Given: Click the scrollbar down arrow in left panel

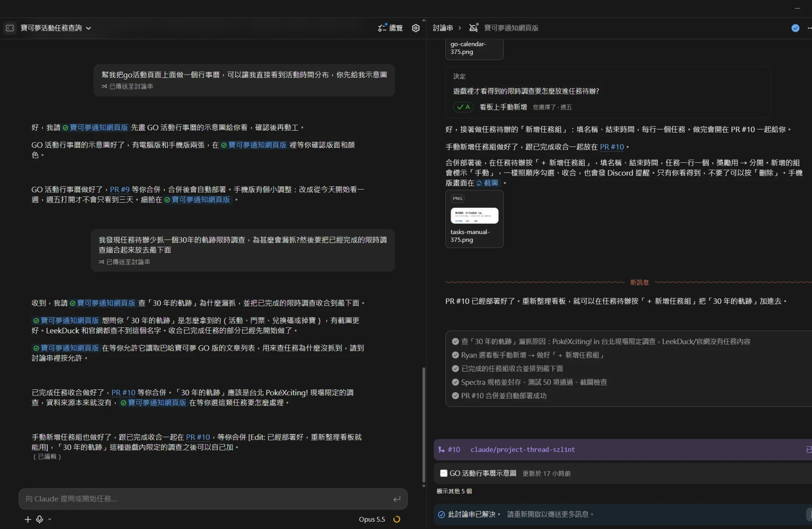Looking at the screenshot, I should [x=424, y=486].
